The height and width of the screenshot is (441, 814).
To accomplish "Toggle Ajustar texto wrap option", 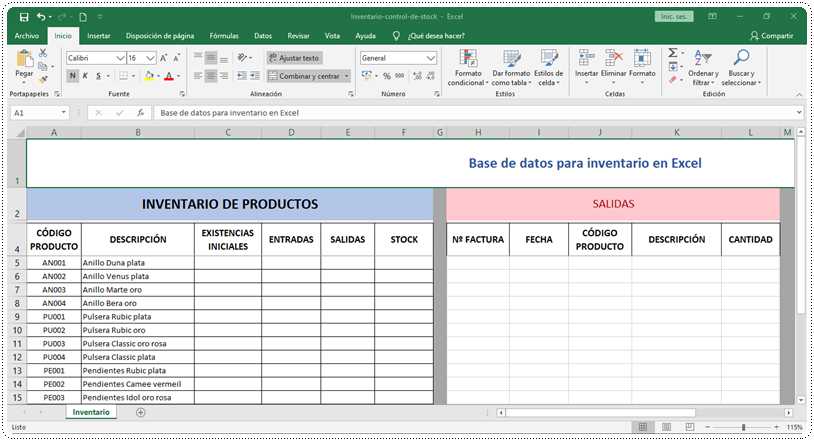I will point(293,58).
